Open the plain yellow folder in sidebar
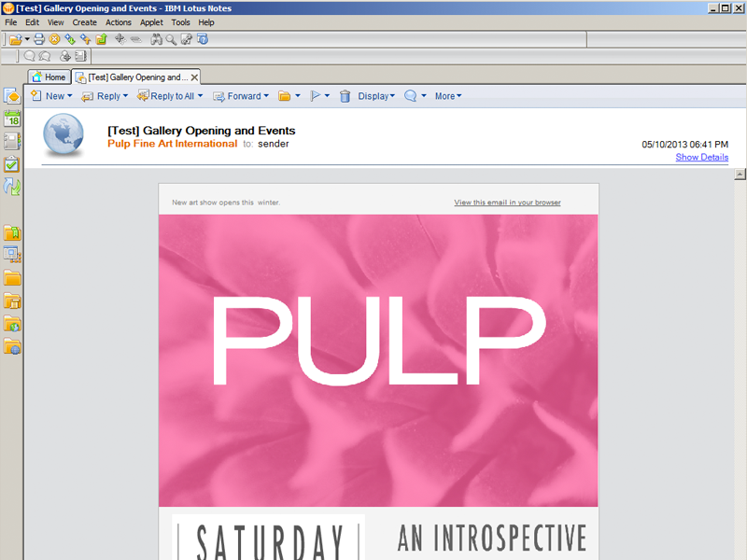This screenshot has width=747, height=560. tap(12, 277)
